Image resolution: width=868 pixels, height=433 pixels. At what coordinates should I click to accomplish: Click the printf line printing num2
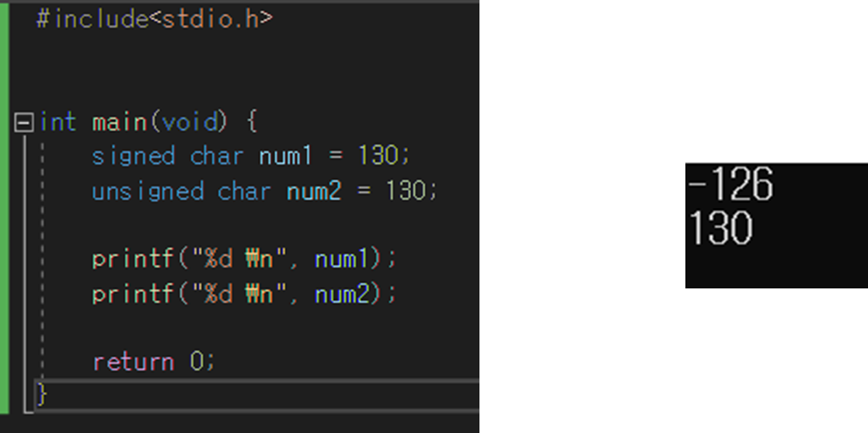[245, 294]
